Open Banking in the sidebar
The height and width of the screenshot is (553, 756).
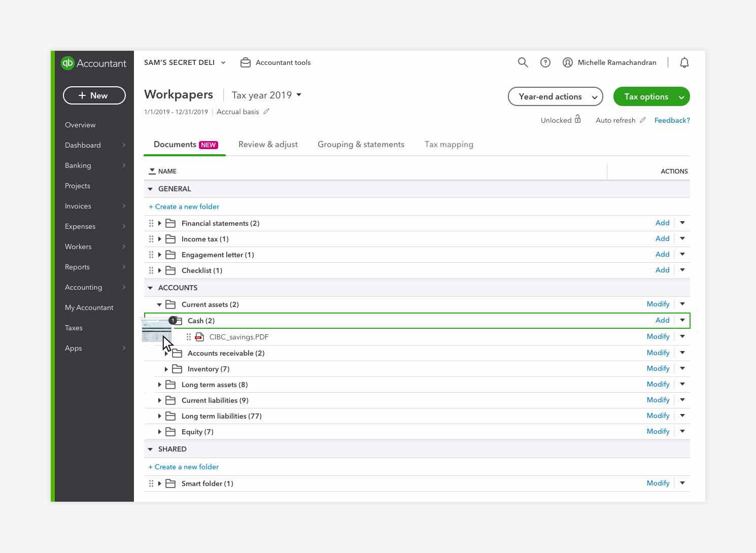(78, 165)
